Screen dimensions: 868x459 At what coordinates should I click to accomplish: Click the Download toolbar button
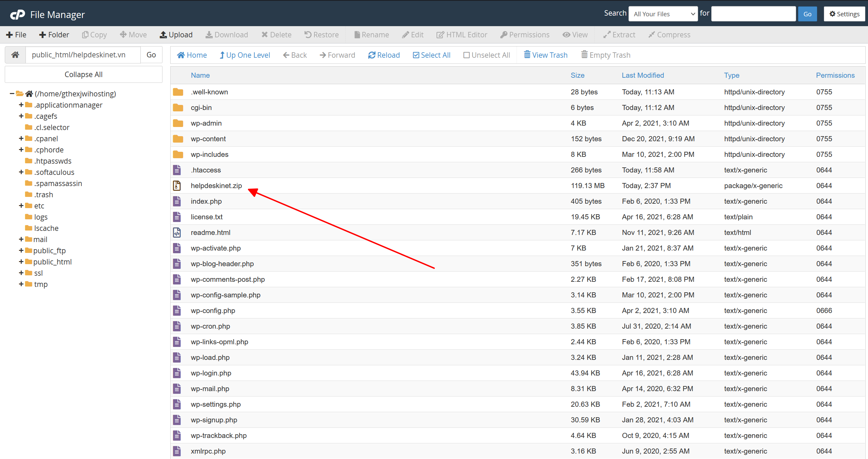(x=227, y=35)
